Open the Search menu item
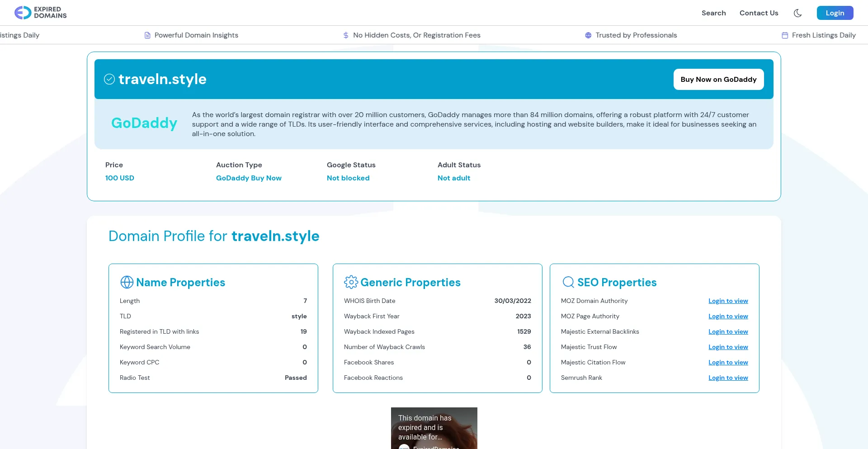This screenshot has width=868, height=449. tap(713, 13)
